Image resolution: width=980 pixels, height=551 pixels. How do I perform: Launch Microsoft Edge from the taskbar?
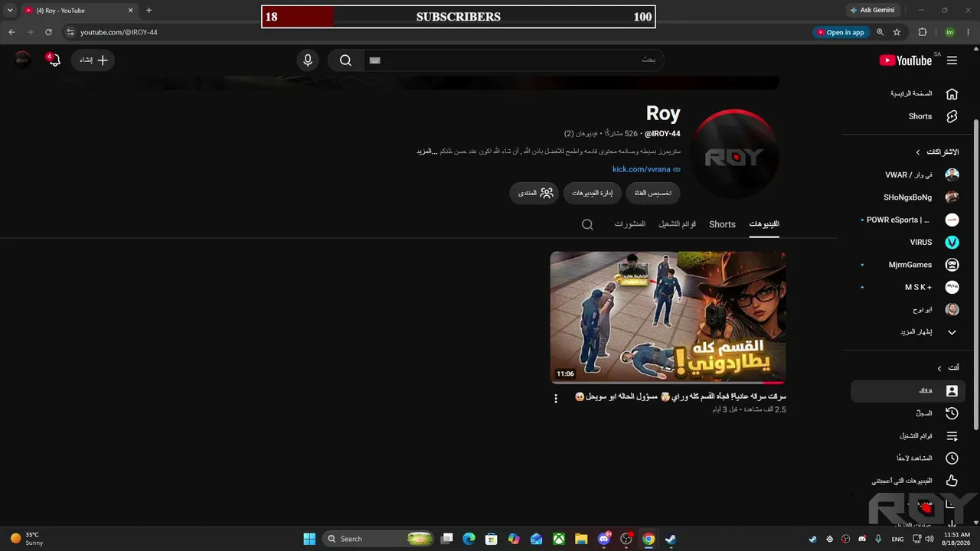[469, 539]
